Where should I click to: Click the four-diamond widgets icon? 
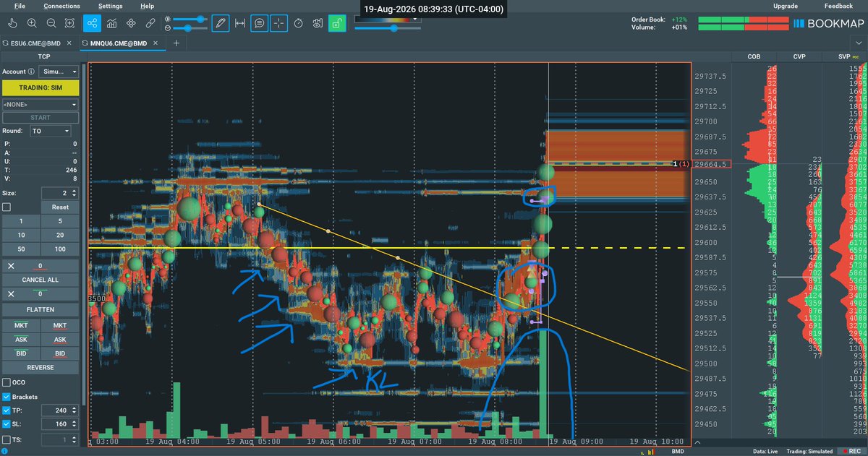131,23
